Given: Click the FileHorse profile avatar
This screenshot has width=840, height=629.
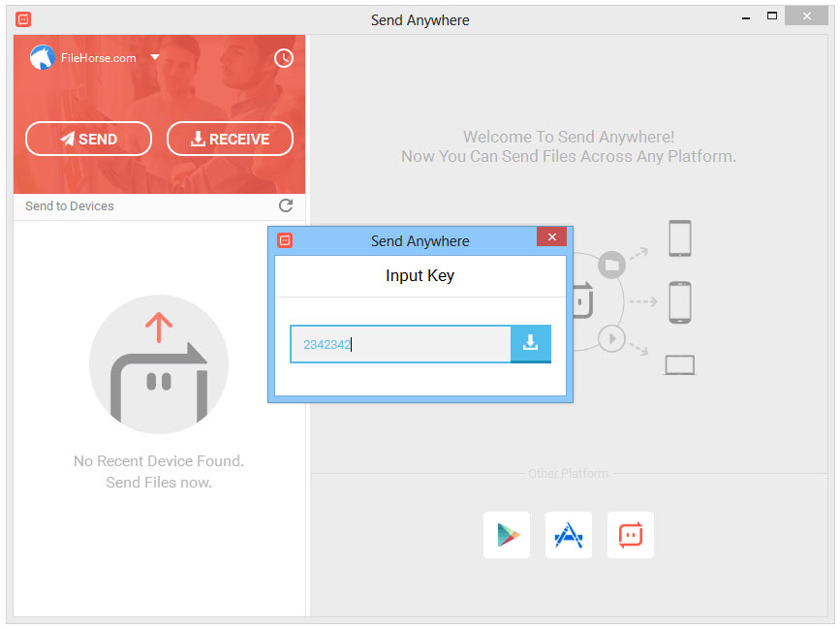Looking at the screenshot, I should (41, 58).
